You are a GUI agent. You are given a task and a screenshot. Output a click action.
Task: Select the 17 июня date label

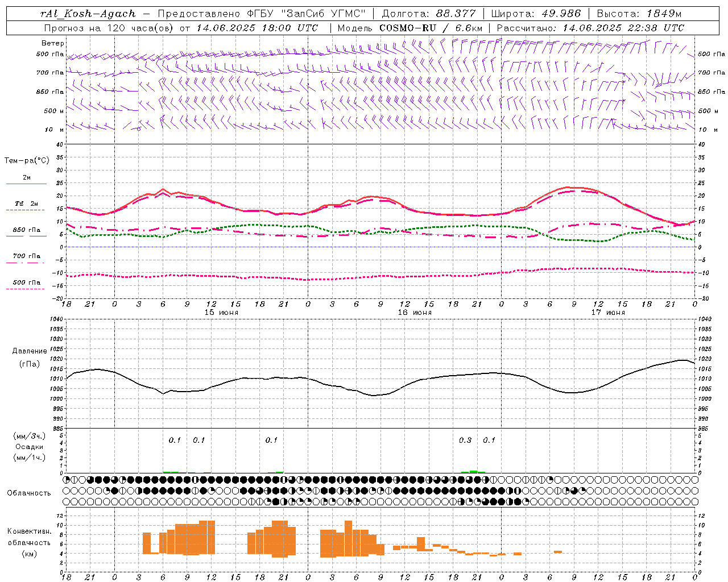[608, 313]
